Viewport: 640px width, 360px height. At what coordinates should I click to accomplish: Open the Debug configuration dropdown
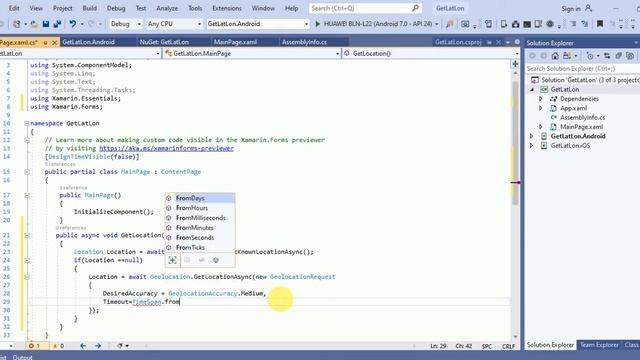click(x=139, y=24)
